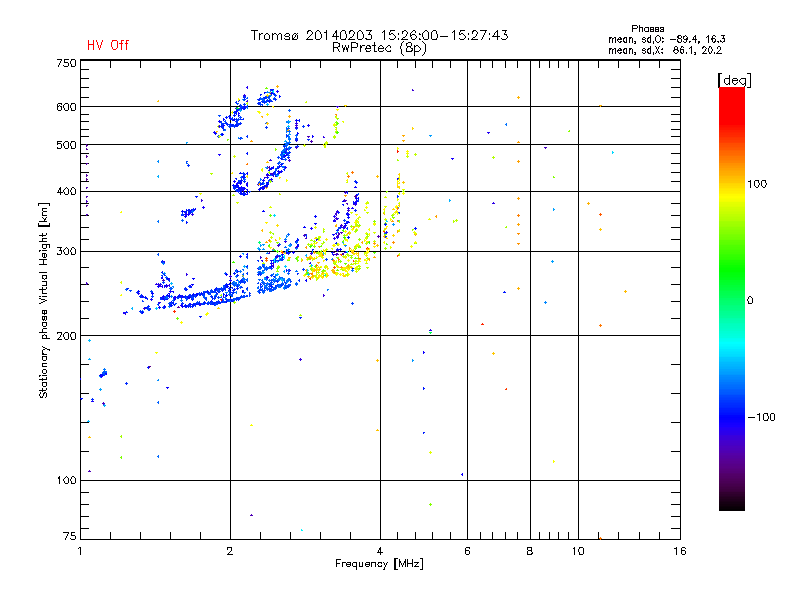The image size is (800, 600).
Task: Click the '[deg]' colorbar unit label
Action: click(734, 80)
